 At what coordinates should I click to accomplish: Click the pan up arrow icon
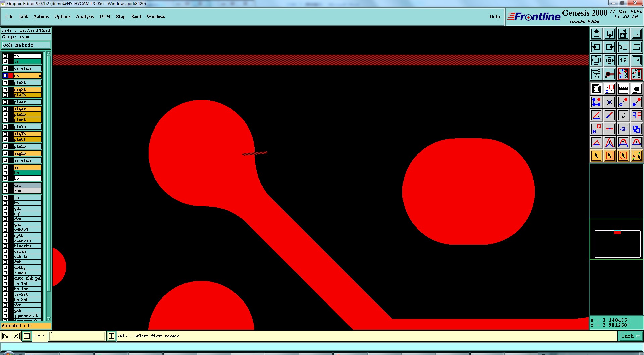(596, 34)
